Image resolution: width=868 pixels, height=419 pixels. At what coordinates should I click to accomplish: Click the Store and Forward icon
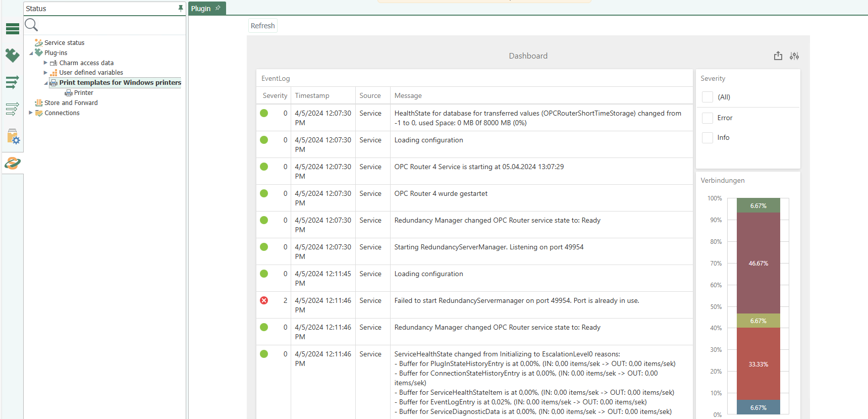pos(39,102)
